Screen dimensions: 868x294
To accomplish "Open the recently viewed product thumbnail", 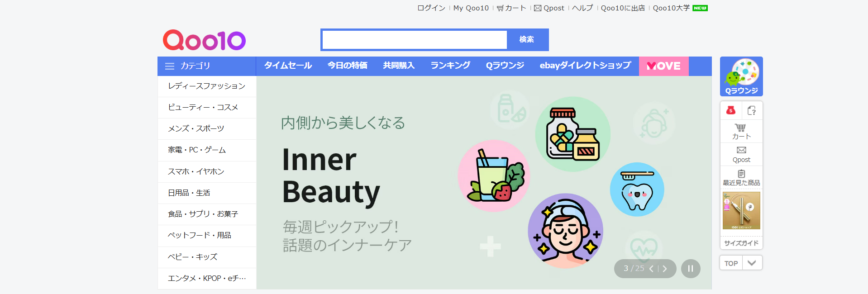I will point(741,211).
